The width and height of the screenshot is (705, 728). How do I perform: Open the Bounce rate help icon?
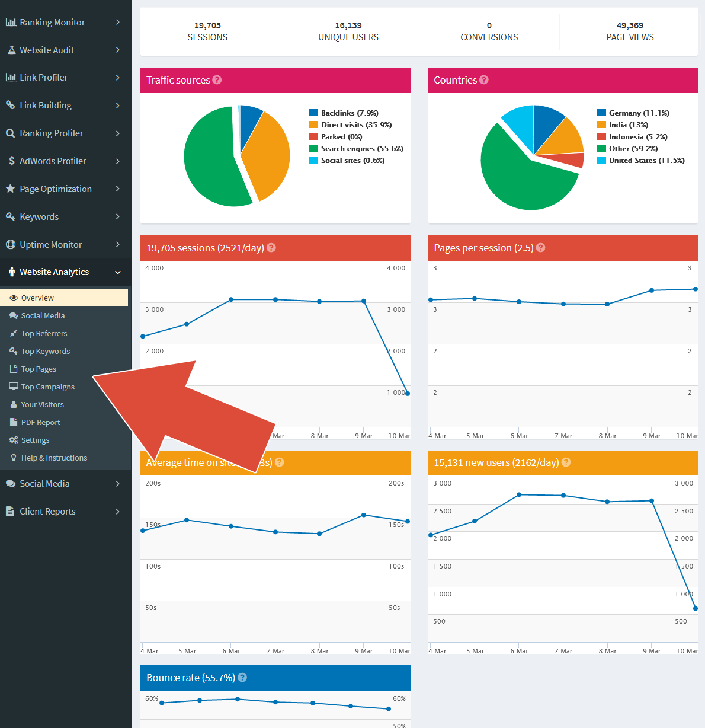[x=242, y=677]
